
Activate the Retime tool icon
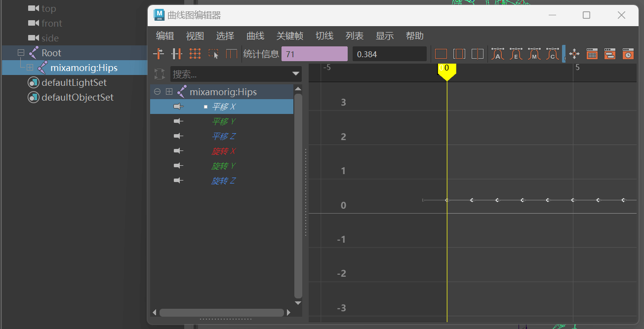(x=232, y=54)
